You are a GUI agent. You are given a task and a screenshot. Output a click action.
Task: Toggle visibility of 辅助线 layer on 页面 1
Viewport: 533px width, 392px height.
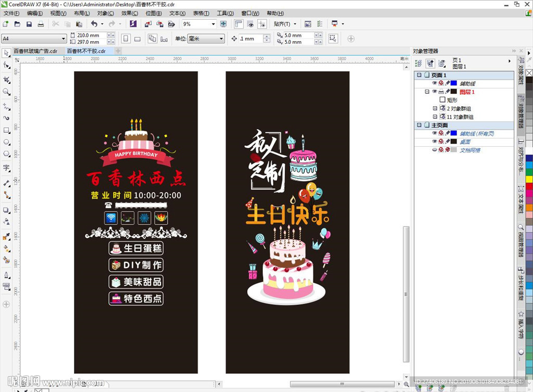(435, 83)
